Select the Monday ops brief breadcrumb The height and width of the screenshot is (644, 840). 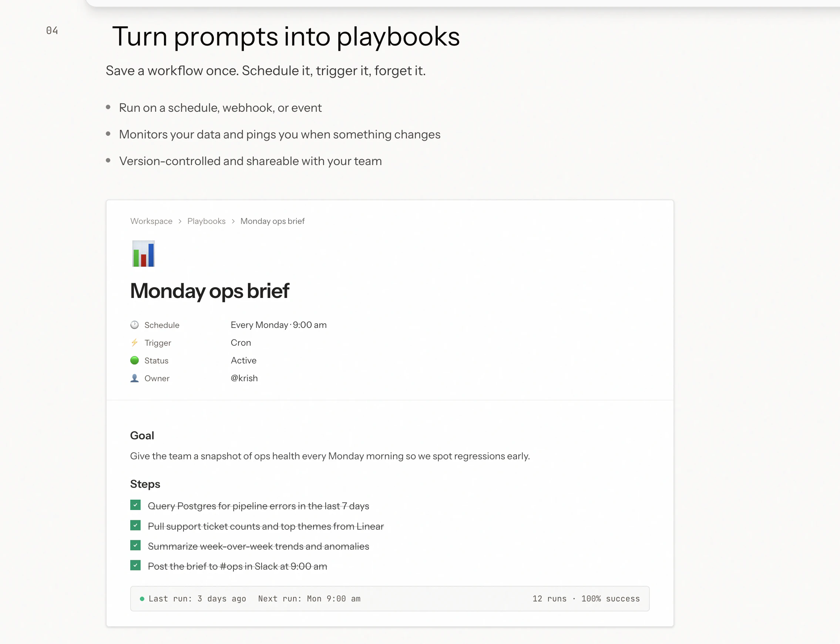click(272, 221)
